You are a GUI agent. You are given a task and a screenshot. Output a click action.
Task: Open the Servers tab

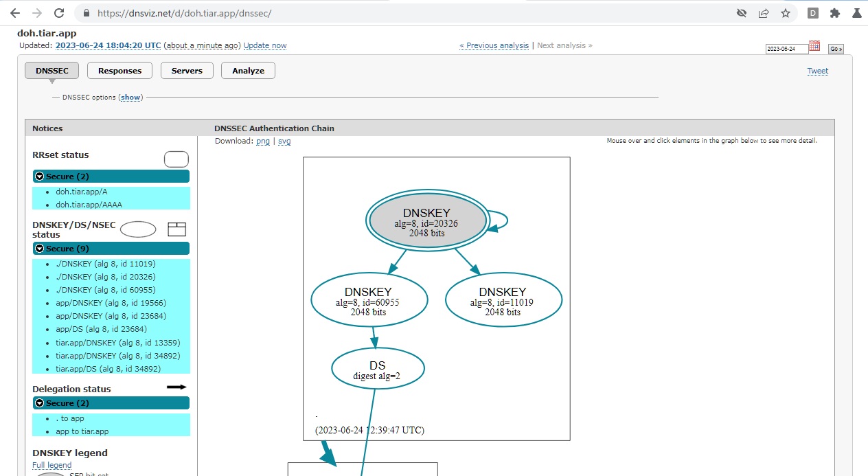[187, 71]
